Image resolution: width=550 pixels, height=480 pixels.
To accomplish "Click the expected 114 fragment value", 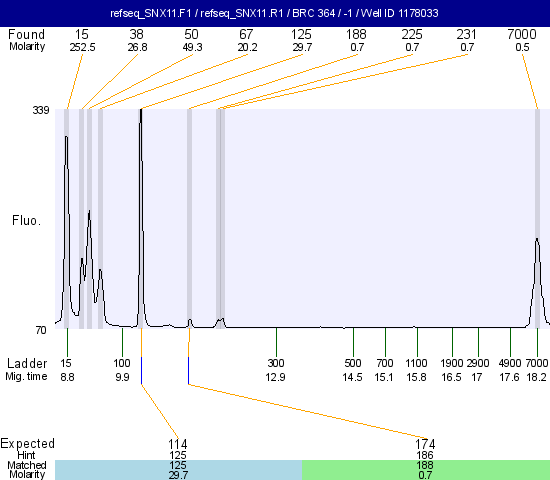I will pos(178,444).
